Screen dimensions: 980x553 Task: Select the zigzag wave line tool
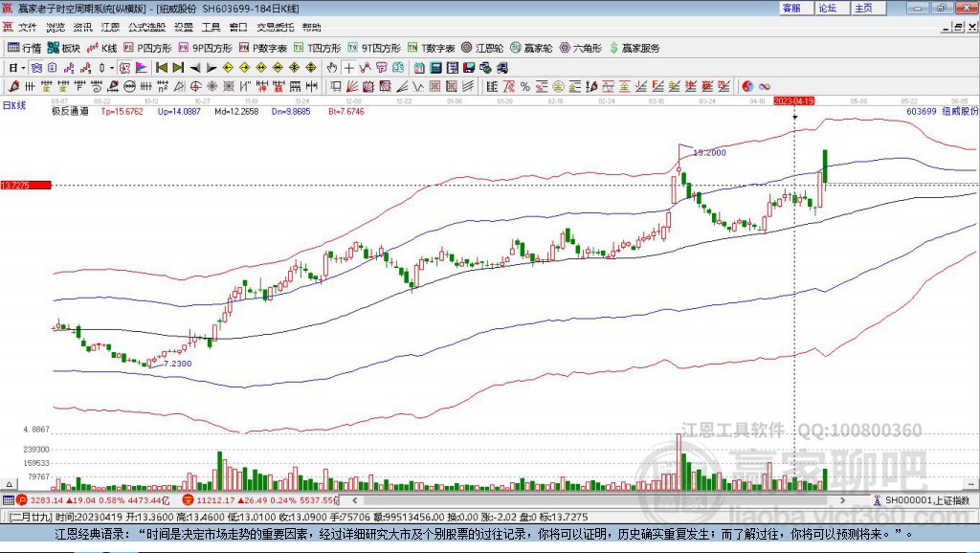pos(417,86)
